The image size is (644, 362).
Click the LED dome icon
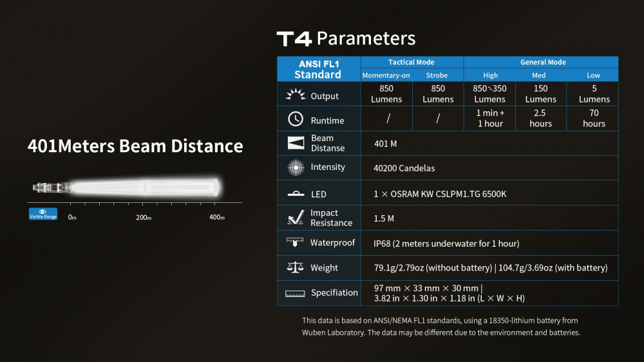[295, 193]
